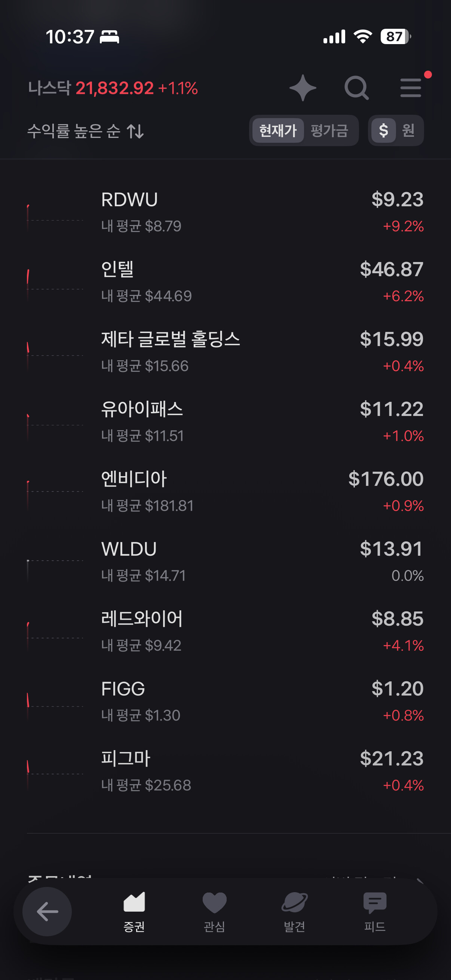Viewport: 451px width, 980px height.
Task: Tap the sort arrows icon
Action: 135,131
